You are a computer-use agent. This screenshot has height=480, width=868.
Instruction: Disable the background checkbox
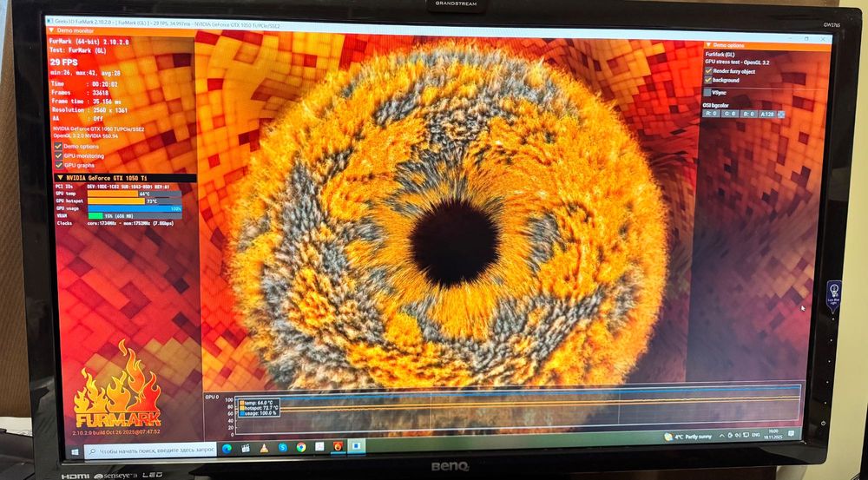pos(708,80)
